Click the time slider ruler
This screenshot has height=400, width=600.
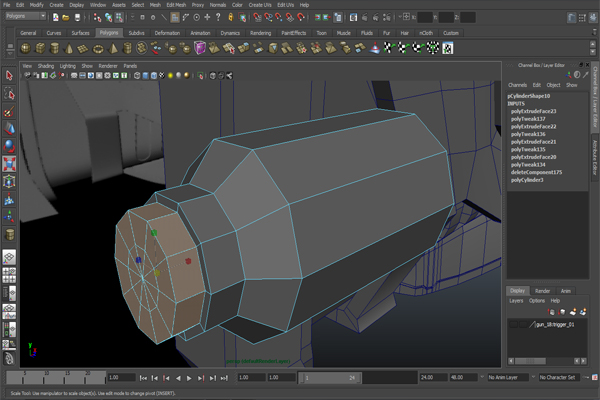pyautogui.click(x=56, y=377)
